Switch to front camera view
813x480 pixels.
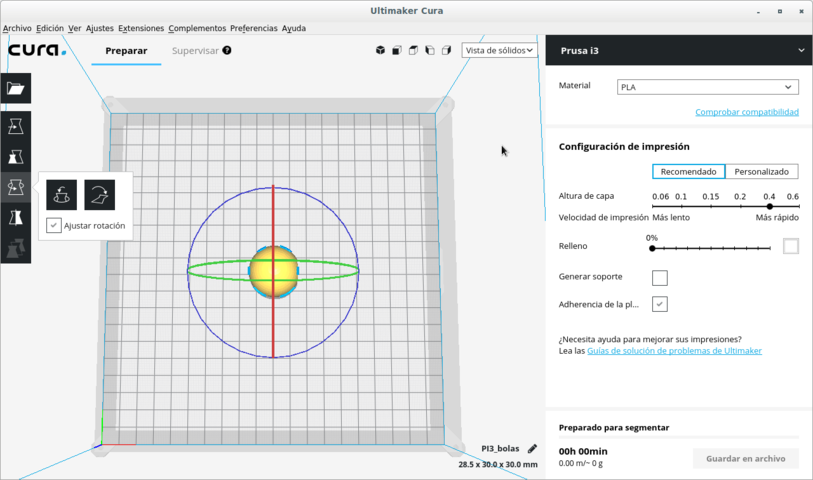tap(397, 50)
